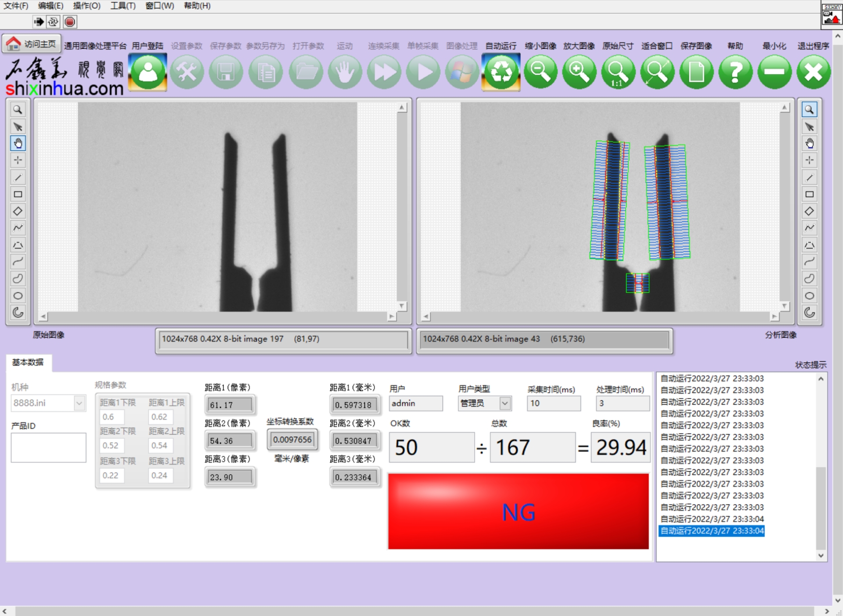Click the green 自动运行 recycle icon
Viewport: 843px width, 616px height.
pyautogui.click(x=501, y=72)
